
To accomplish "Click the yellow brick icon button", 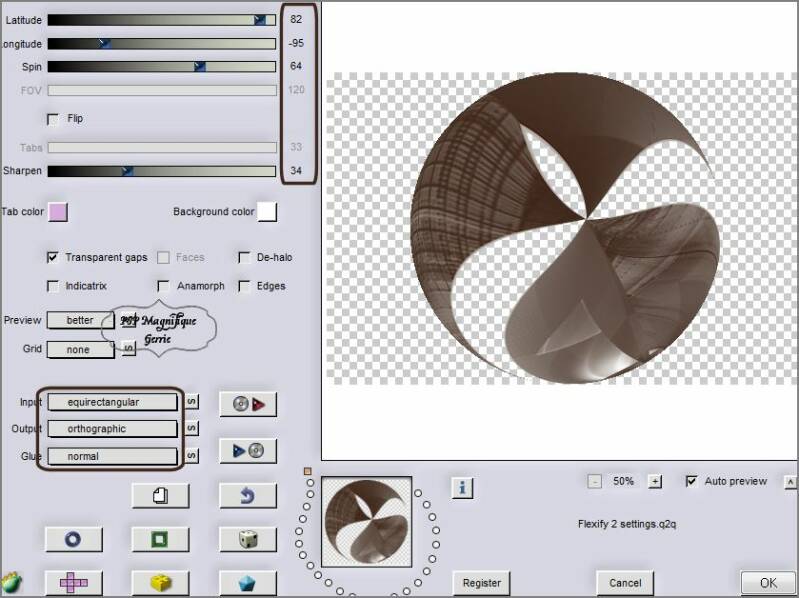I will 160,581.
